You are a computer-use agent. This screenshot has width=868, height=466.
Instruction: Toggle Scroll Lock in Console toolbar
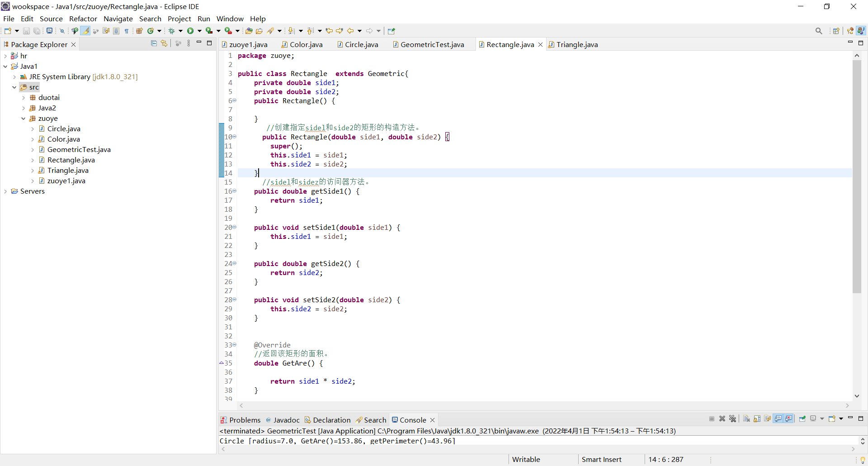point(757,419)
